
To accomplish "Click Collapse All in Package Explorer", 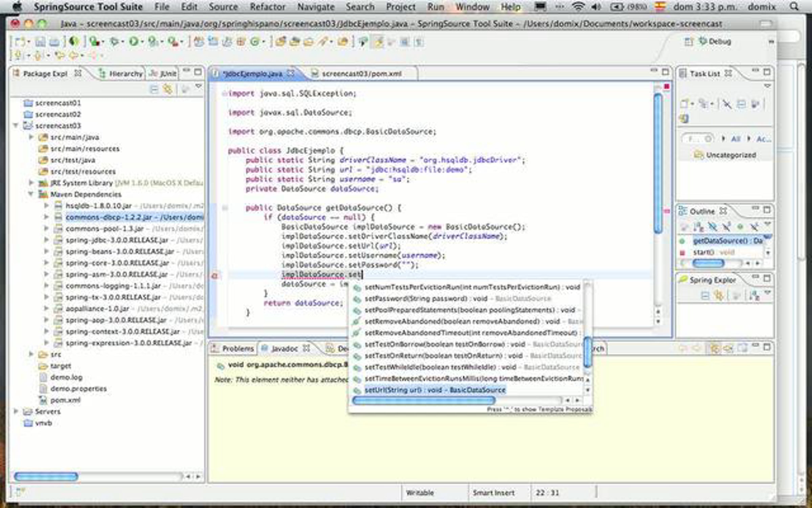I will 154,89.
